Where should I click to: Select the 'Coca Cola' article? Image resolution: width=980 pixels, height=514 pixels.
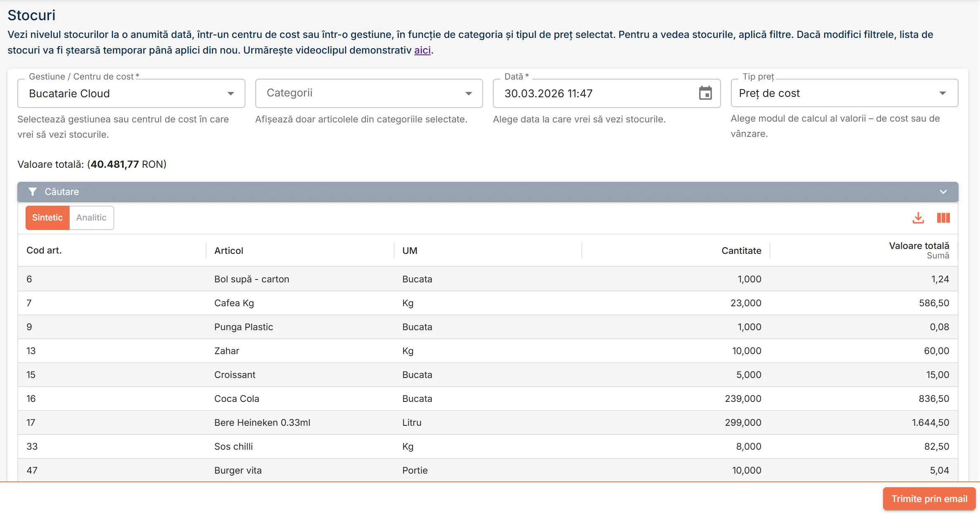[x=236, y=399]
